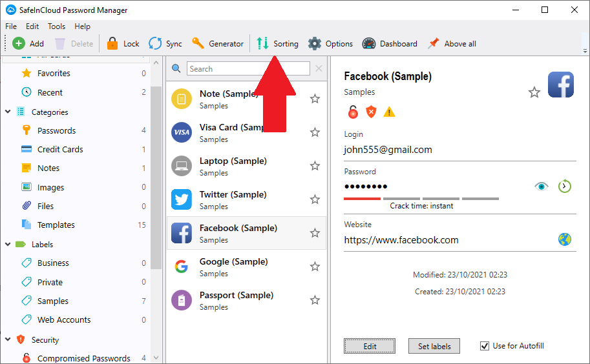Show the Notes category
590x364 pixels.
point(75,168)
